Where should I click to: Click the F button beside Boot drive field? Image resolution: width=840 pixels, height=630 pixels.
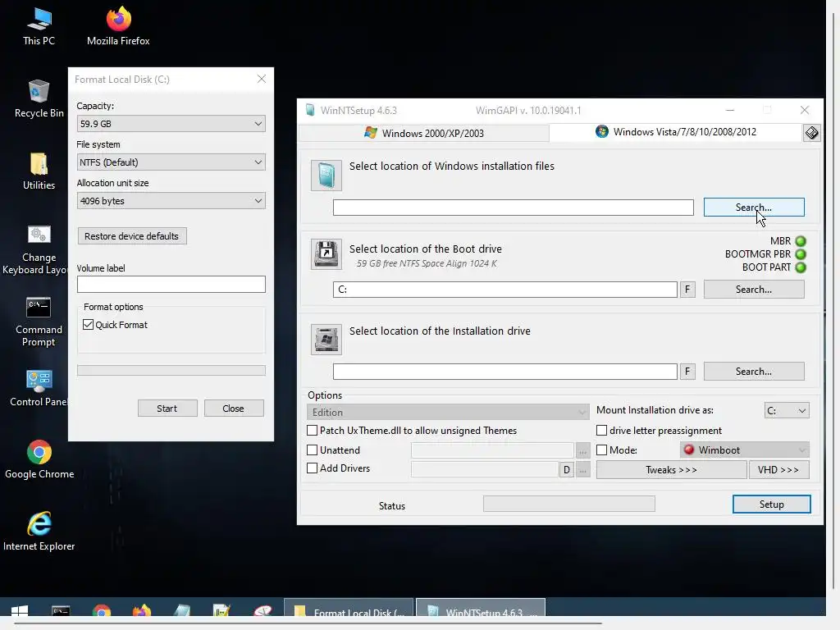687,290
